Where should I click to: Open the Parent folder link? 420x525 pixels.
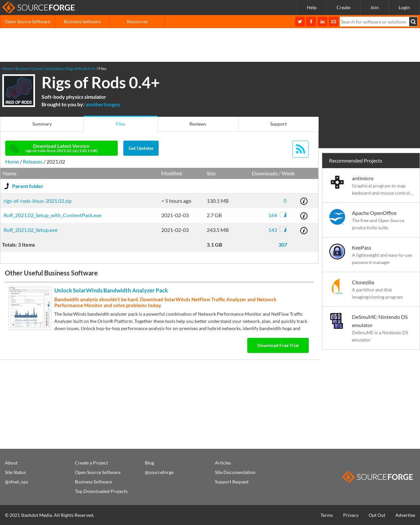point(27,186)
